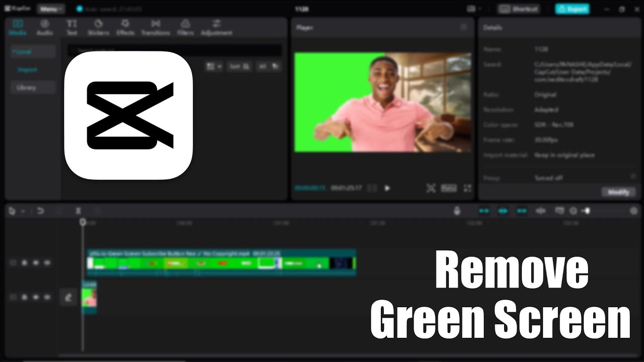Click the Cover edit icon on main track

coord(68,298)
